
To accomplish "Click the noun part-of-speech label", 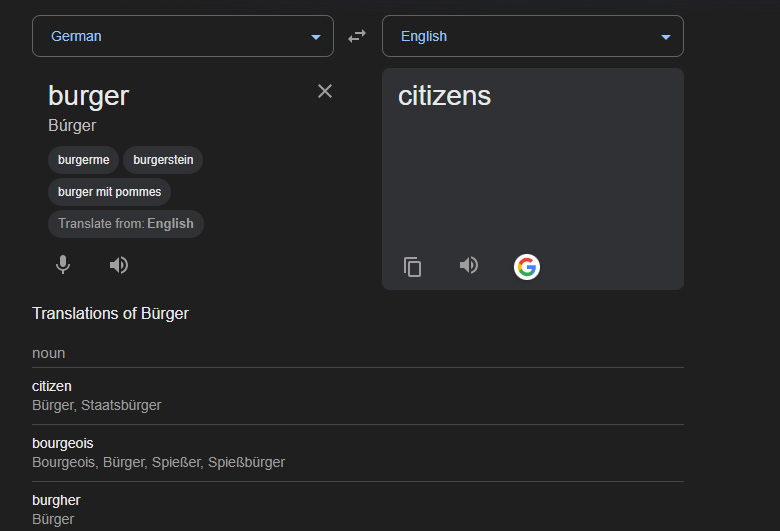I will 49,353.
